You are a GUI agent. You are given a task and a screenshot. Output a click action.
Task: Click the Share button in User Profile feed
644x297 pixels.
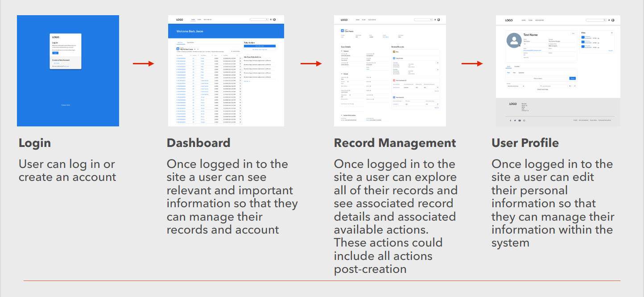pyautogui.click(x=572, y=78)
